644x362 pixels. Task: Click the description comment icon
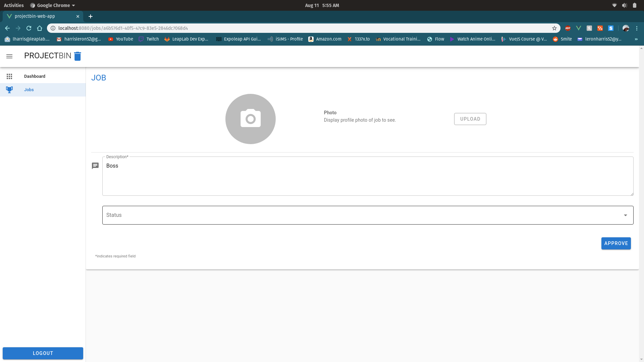(x=95, y=166)
